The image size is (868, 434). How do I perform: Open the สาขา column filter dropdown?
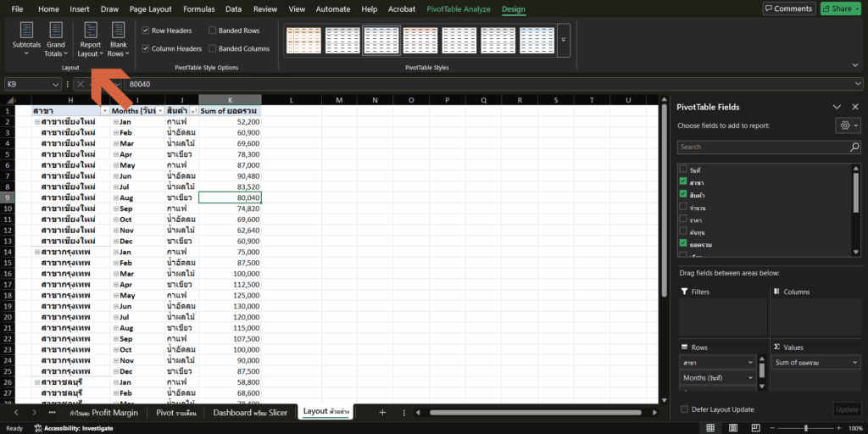(104, 111)
